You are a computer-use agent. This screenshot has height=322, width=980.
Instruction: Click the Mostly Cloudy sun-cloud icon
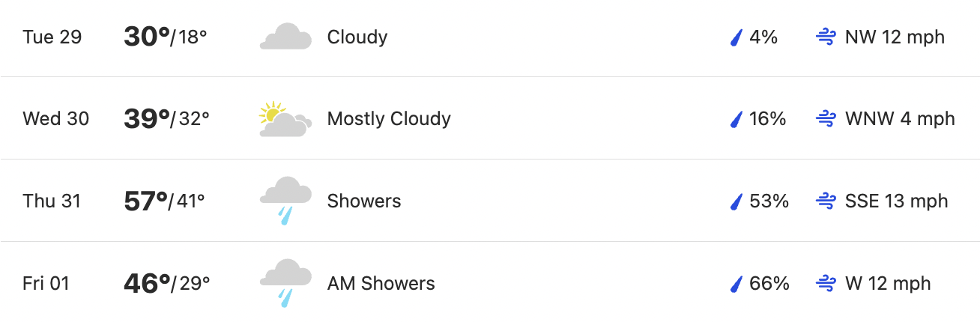[285, 119]
